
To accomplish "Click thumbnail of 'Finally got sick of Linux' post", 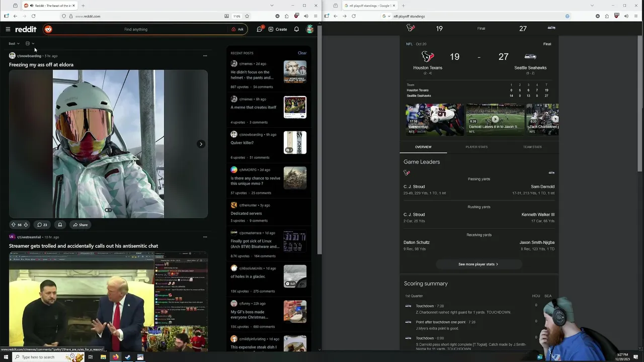I will (x=295, y=241).
